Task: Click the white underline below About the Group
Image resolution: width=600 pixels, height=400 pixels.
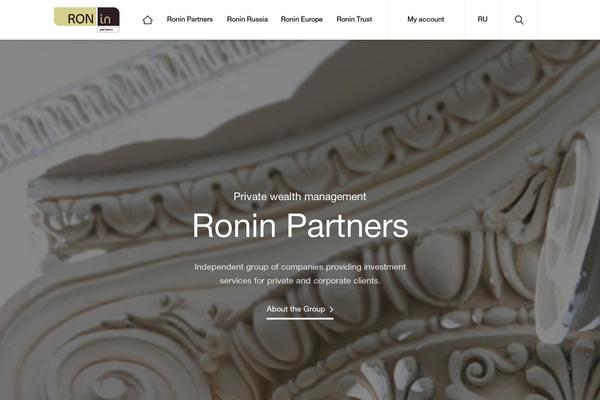Action: point(300,318)
